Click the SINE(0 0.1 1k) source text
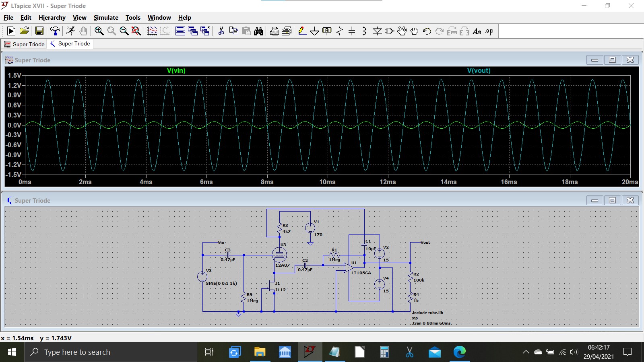The width and height of the screenshot is (644, 362). click(221, 283)
